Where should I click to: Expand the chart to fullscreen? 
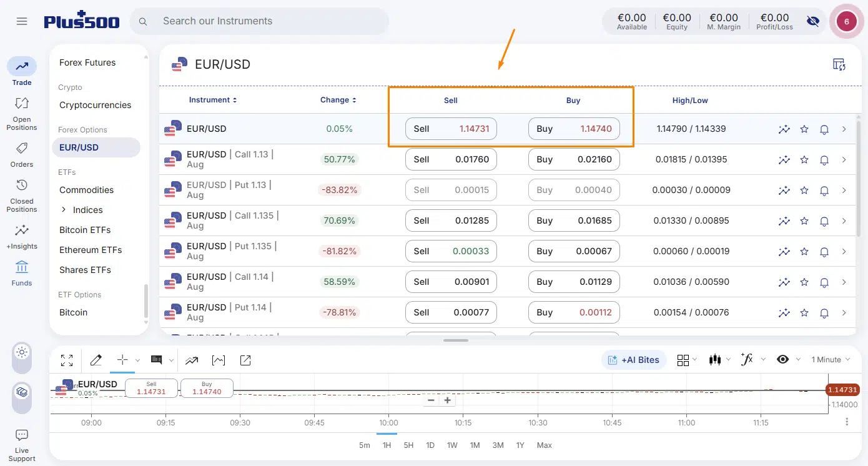(x=67, y=360)
